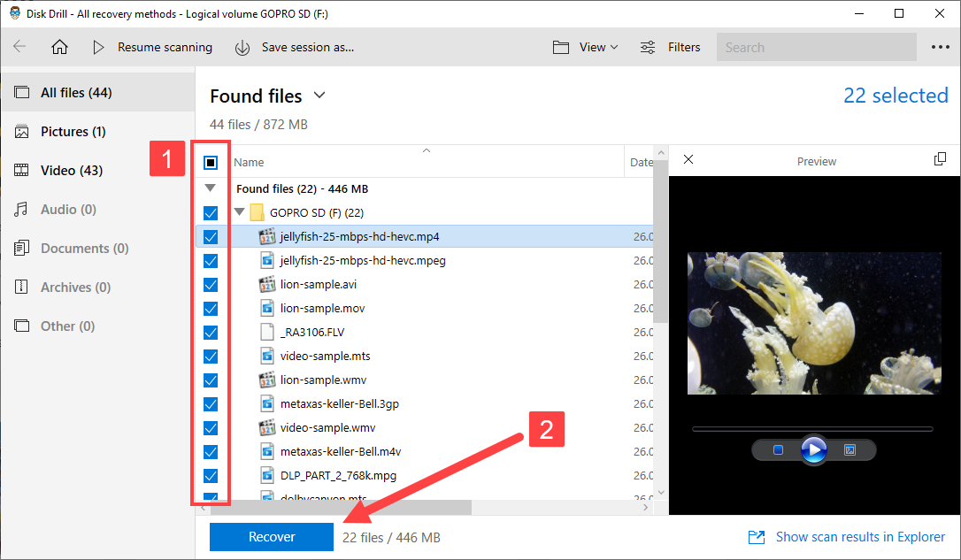Collapse the Found files (22) group
The image size is (961, 560).
(x=211, y=188)
